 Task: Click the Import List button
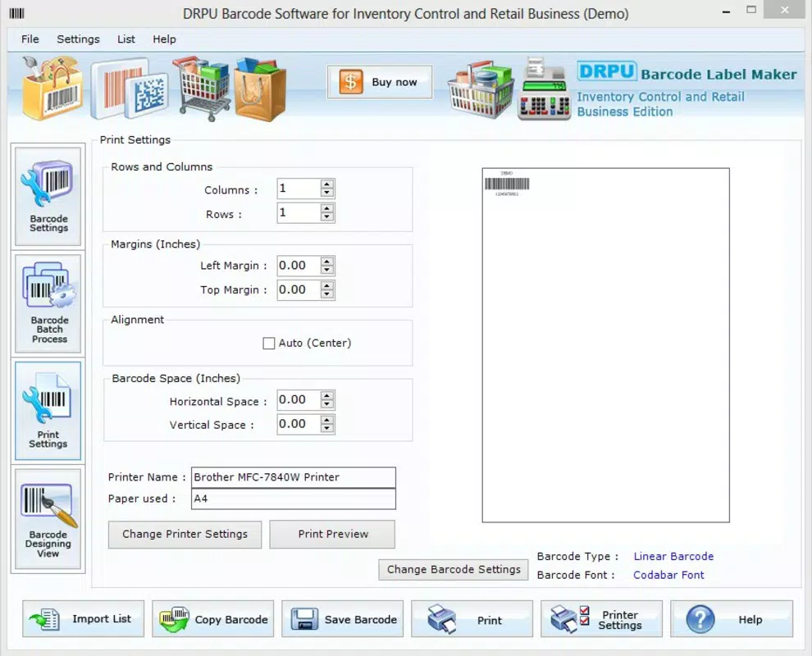pos(84,619)
